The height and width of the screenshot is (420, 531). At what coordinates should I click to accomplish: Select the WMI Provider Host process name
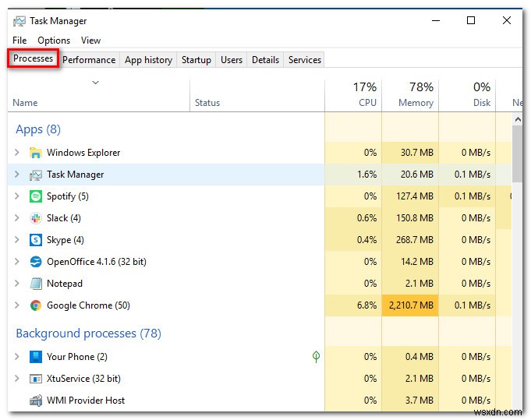pyautogui.click(x=86, y=401)
